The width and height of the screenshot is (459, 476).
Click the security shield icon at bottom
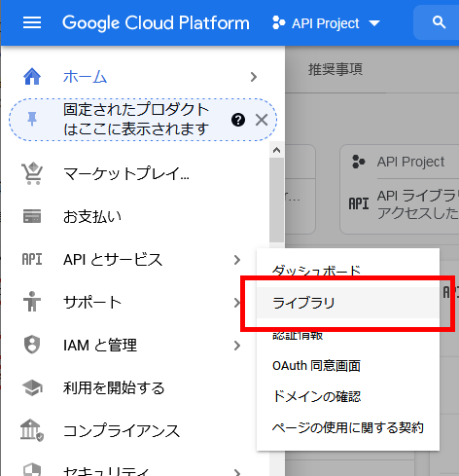[32, 469]
